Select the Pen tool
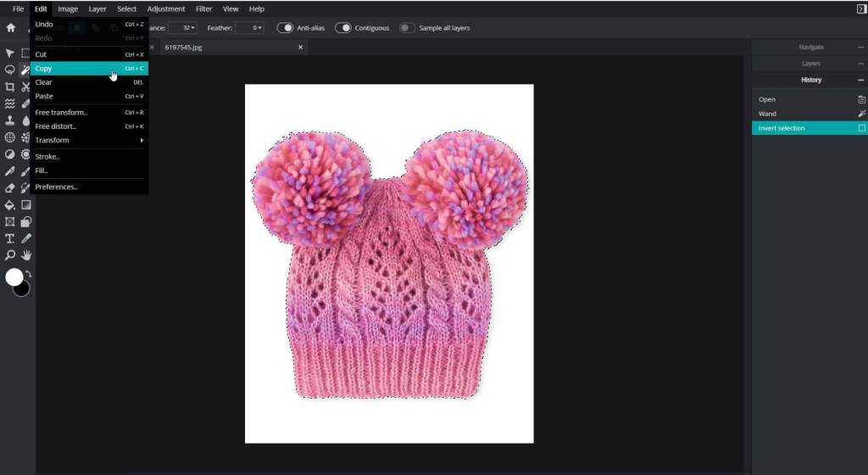The width and height of the screenshot is (868, 475). coord(9,171)
